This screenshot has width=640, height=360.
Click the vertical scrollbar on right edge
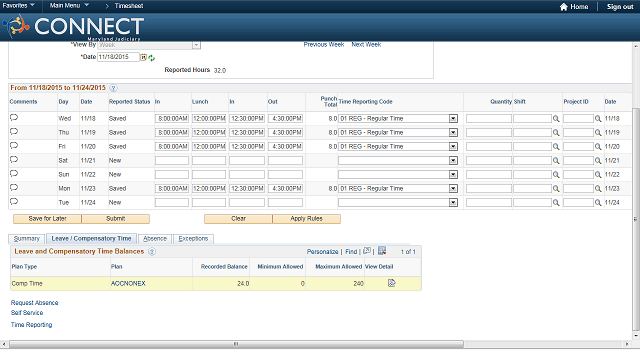coord(636,219)
